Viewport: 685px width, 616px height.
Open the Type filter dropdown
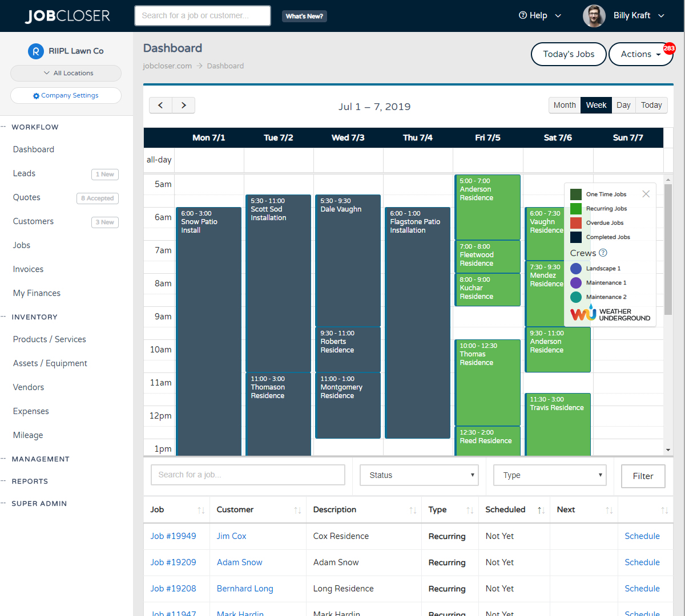click(549, 475)
